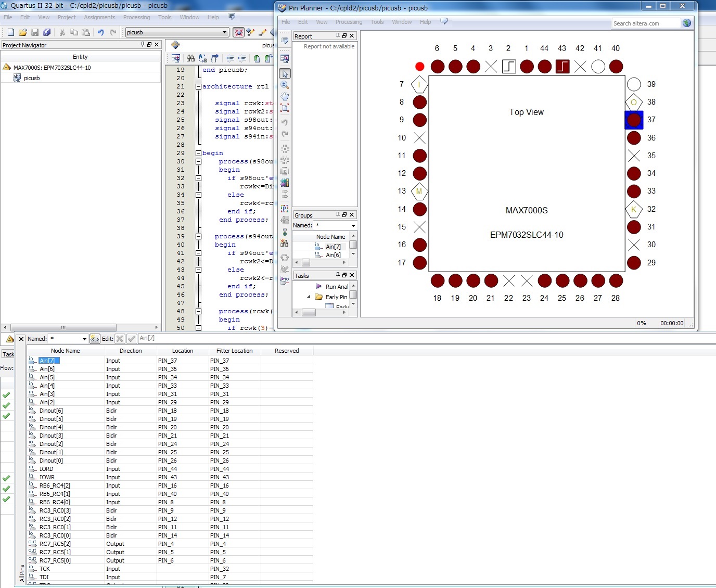Pin the Tasks panel with pushpin icon
The width and height of the screenshot is (716, 588).
pos(338,275)
